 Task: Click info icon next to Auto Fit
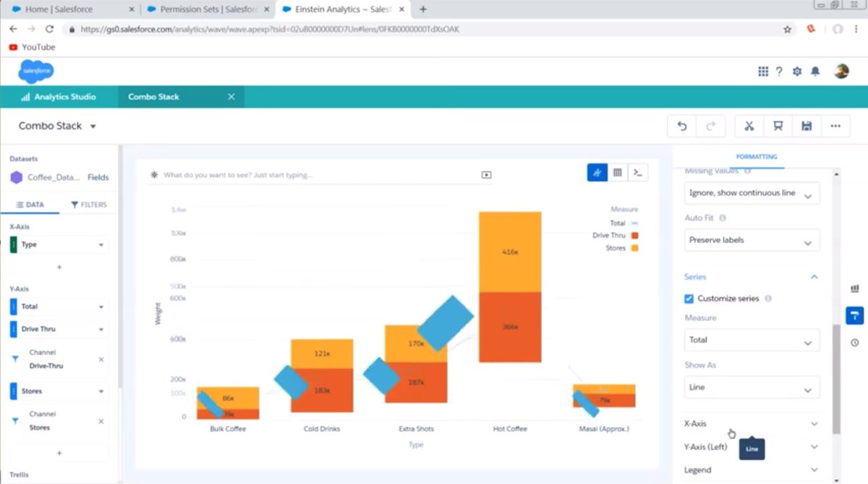click(723, 218)
